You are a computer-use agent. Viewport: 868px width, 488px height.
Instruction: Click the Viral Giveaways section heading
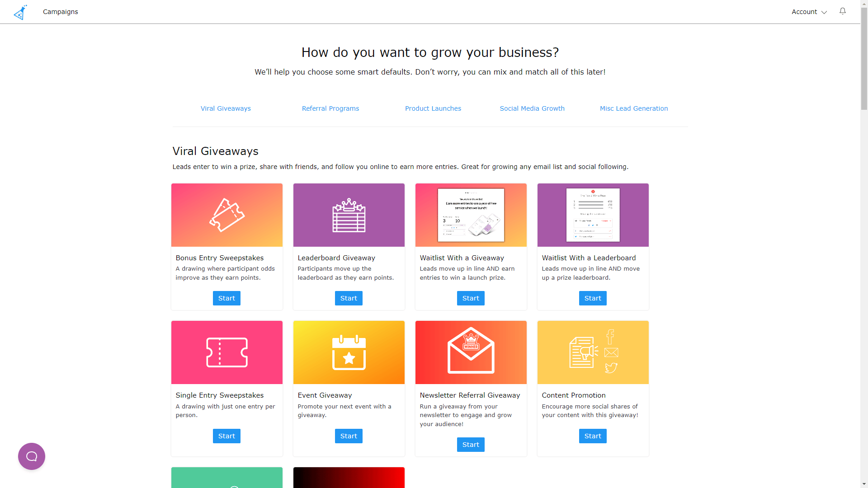(x=215, y=151)
